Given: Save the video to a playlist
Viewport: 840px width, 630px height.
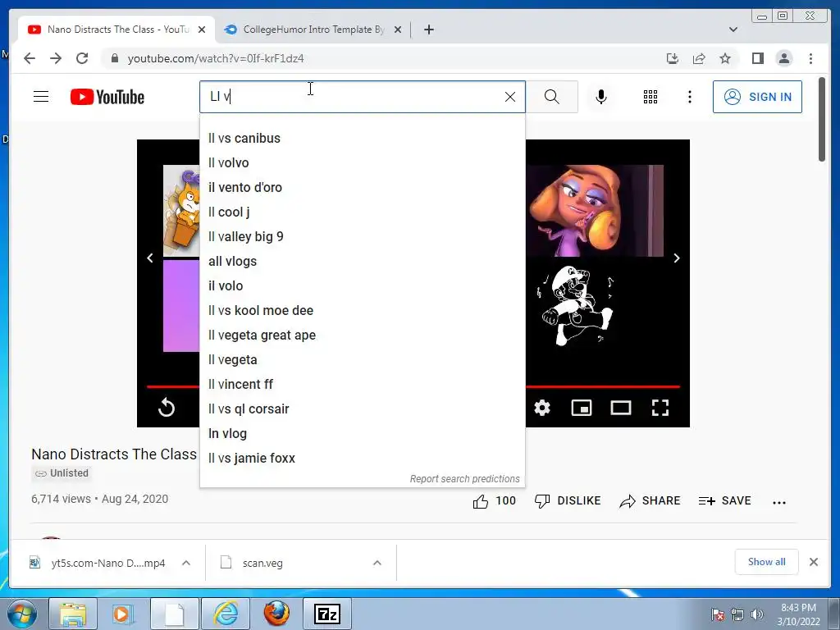Looking at the screenshot, I should (725, 501).
